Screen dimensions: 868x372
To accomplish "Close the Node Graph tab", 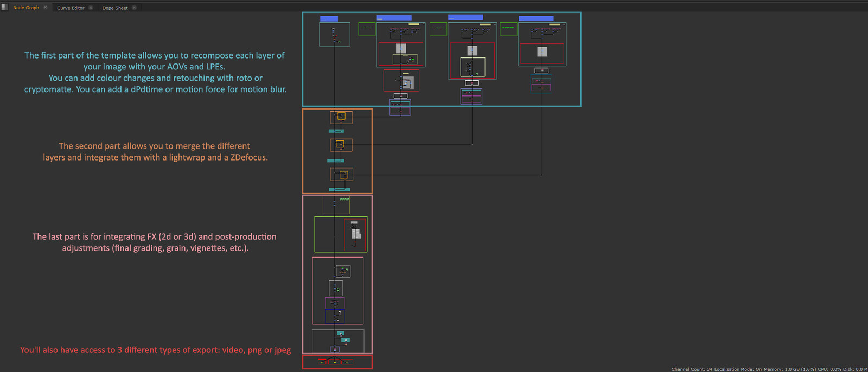I will 46,8.
